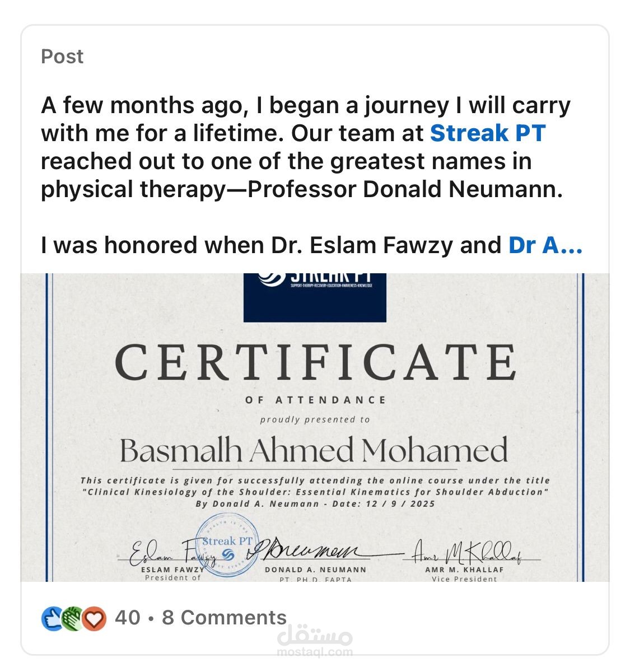Image resolution: width=630 pixels, height=672 pixels.
Task: Expand the post text via the ellipsis
Action: pos(571,246)
